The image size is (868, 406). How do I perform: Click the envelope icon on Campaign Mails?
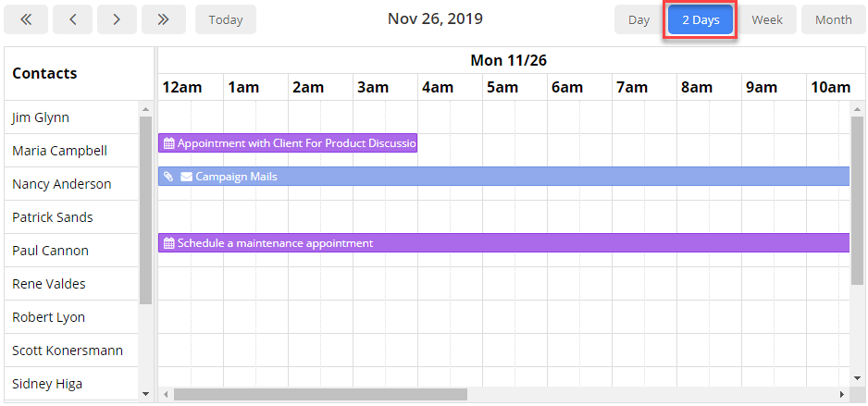click(x=187, y=177)
